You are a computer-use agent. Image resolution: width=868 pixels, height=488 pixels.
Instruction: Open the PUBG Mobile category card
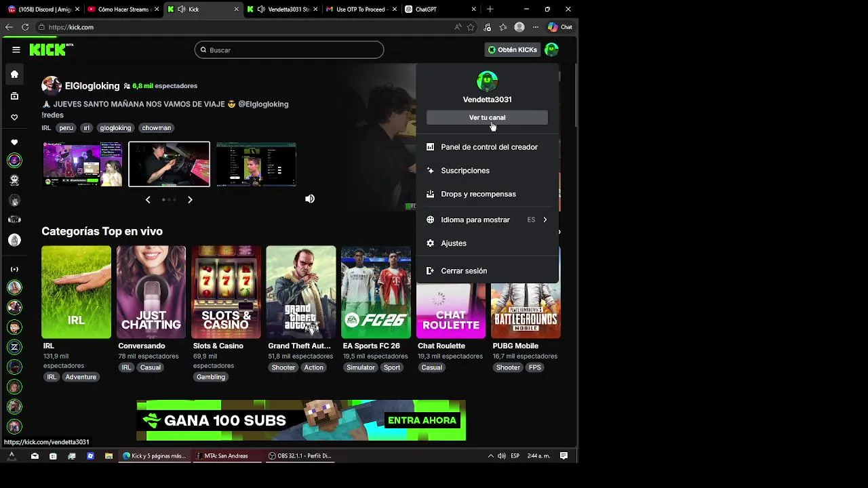tap(526, 310)
